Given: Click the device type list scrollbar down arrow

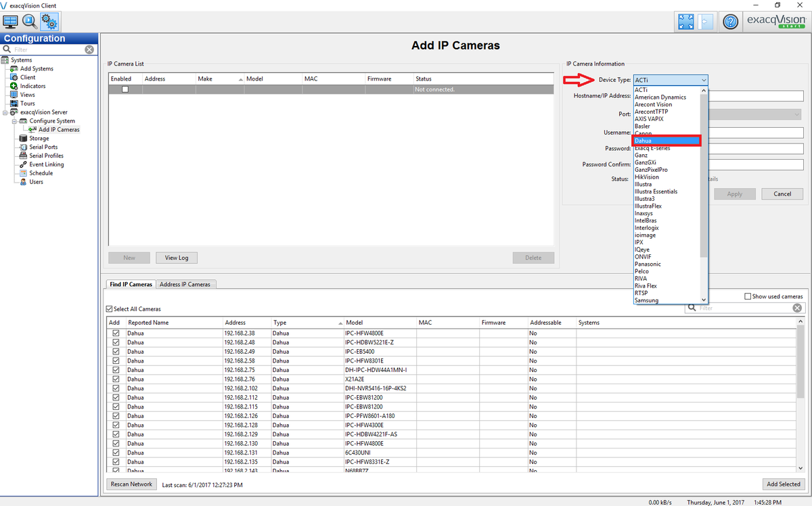Looking at the screenshot, I should click(704, 300).
